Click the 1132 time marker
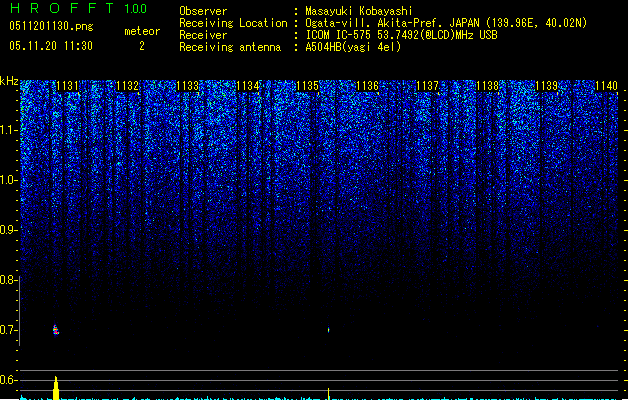Image resolution: width=629 pixels, height=400 pixels. [128, 86]
